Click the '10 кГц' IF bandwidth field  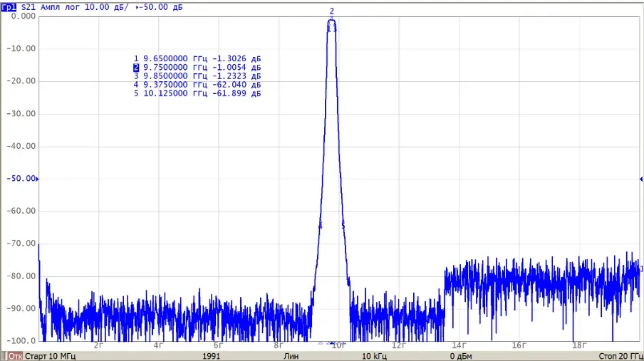[374, 356]
